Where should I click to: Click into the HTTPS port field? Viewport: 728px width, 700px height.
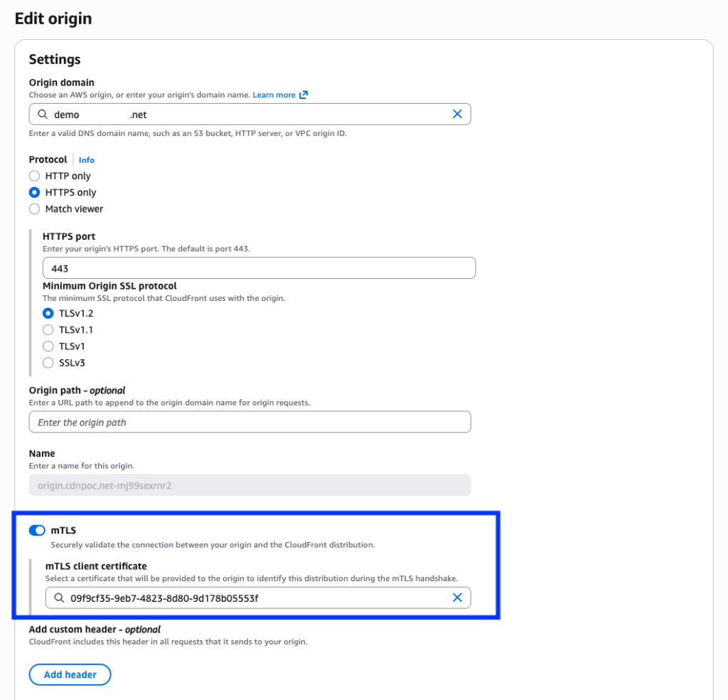pos(259,268)
